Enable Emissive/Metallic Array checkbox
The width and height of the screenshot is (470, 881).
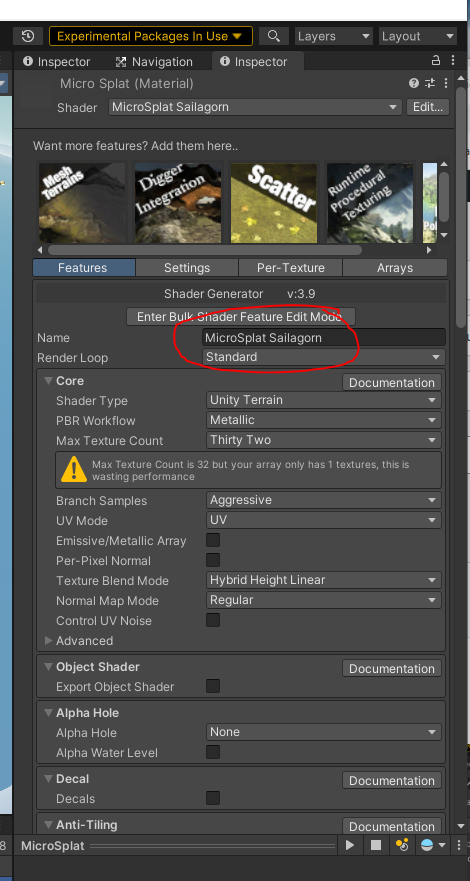coord(213,541)
